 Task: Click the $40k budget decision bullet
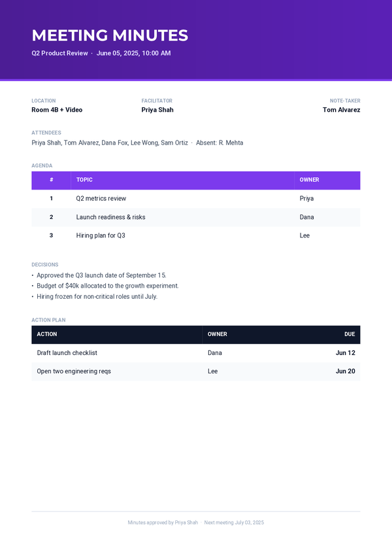coord(108,286)
